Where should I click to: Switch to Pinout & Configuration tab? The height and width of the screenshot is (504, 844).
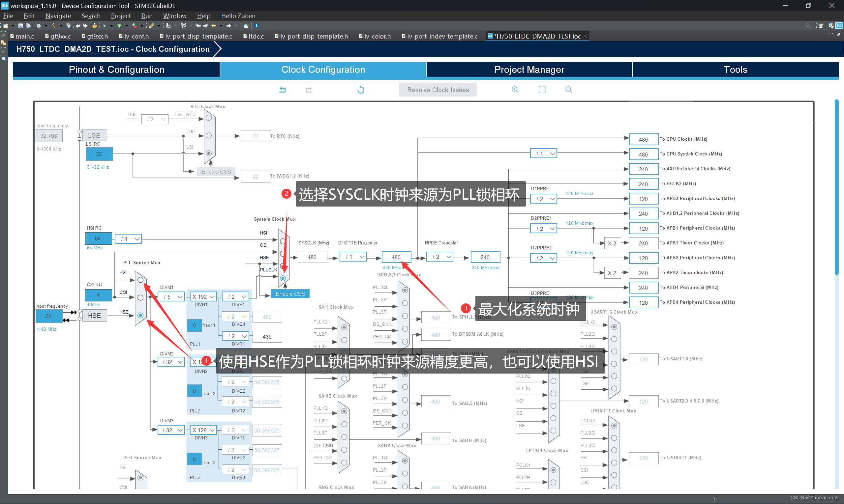tap(116, 70)
